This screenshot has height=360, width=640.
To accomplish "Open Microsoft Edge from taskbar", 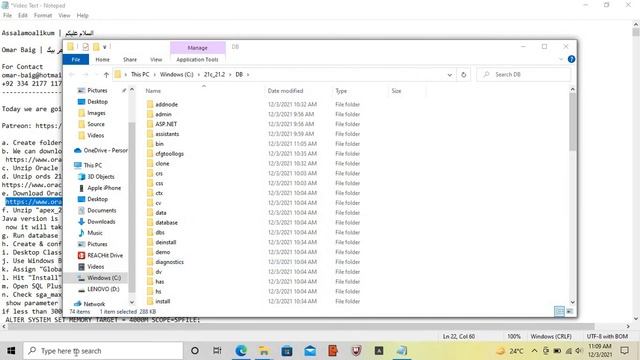I will click(x=241, y=351).
